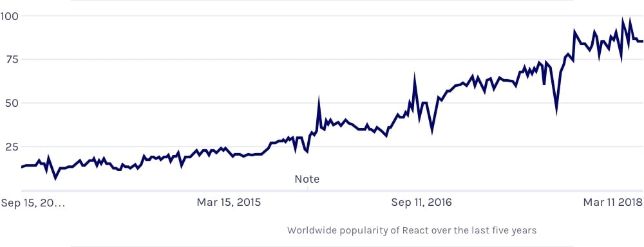The width and height of the screenshot is (644, 247).
Task: Click the x-axis date 'Mar 15, 2015'
Action: coord(229,202)
